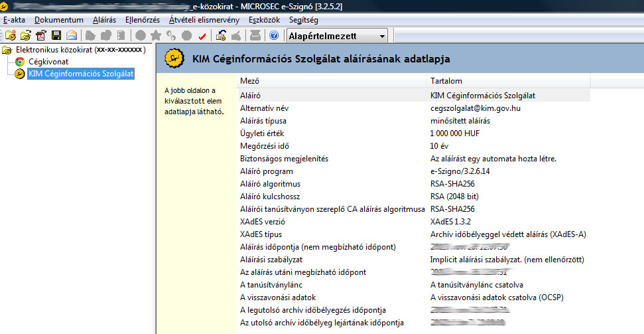The width and height of the screenshot is (644, 334).
Task: Click the red PDF document toolbar icon
Action: coord(41,35)
